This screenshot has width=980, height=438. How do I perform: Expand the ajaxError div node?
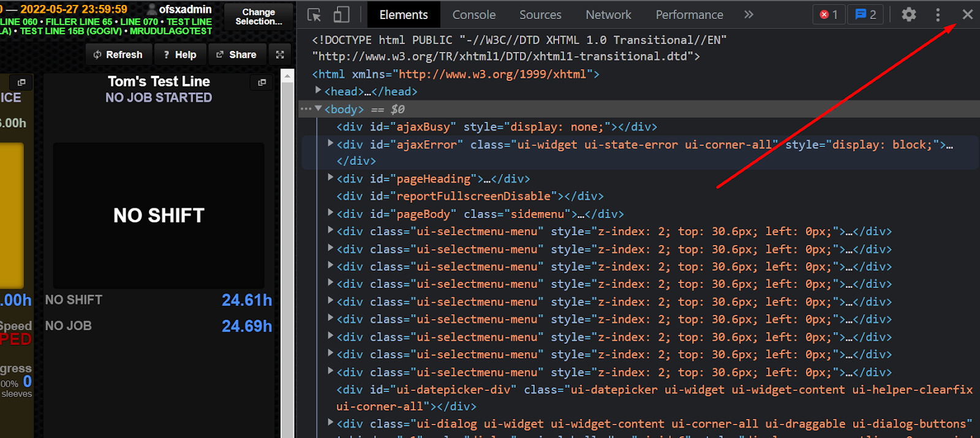[x=330, y=143]
